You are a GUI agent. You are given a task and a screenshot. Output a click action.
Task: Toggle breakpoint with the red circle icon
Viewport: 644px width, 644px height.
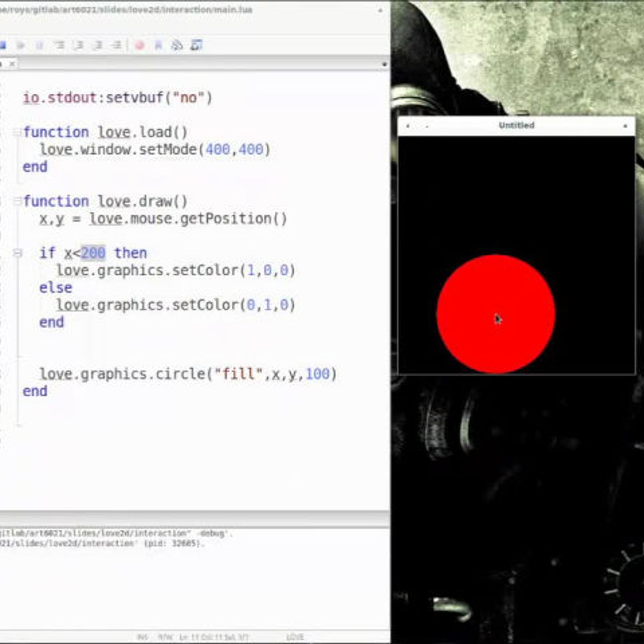pyautogui.click(x=139, y=45)
